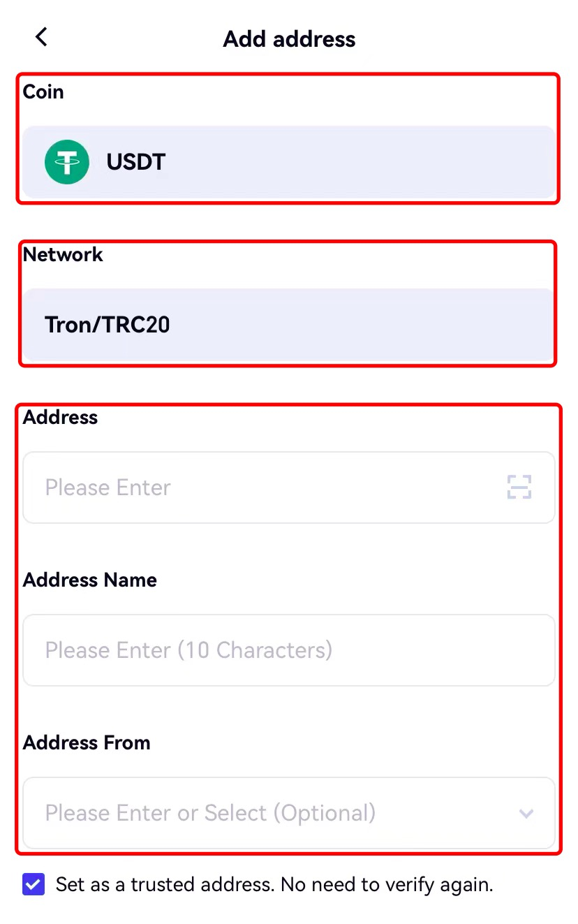Click the green Tether USDT logo
578x924 pixels.
67,162
